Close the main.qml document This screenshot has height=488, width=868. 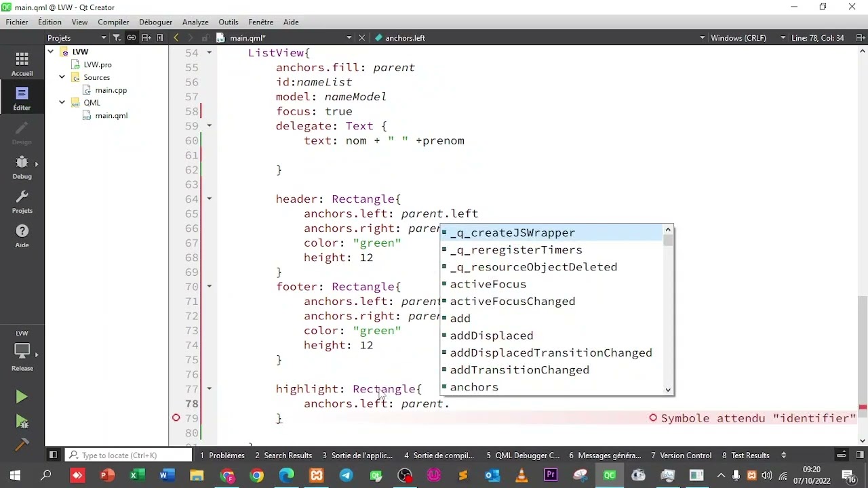point(361,38)
